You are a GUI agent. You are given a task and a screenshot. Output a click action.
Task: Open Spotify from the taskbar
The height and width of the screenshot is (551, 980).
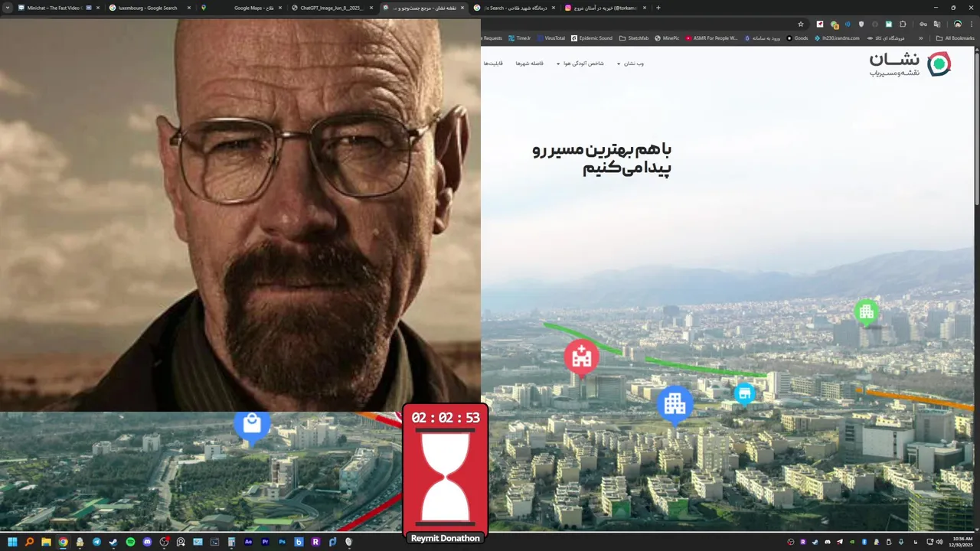(x=130, y=542)
